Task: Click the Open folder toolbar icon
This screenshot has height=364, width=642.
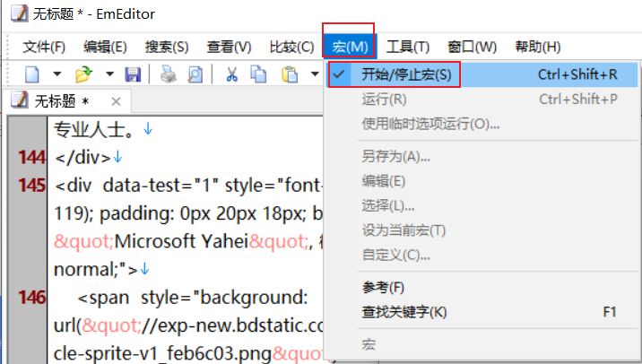Action: coord(84,74)
